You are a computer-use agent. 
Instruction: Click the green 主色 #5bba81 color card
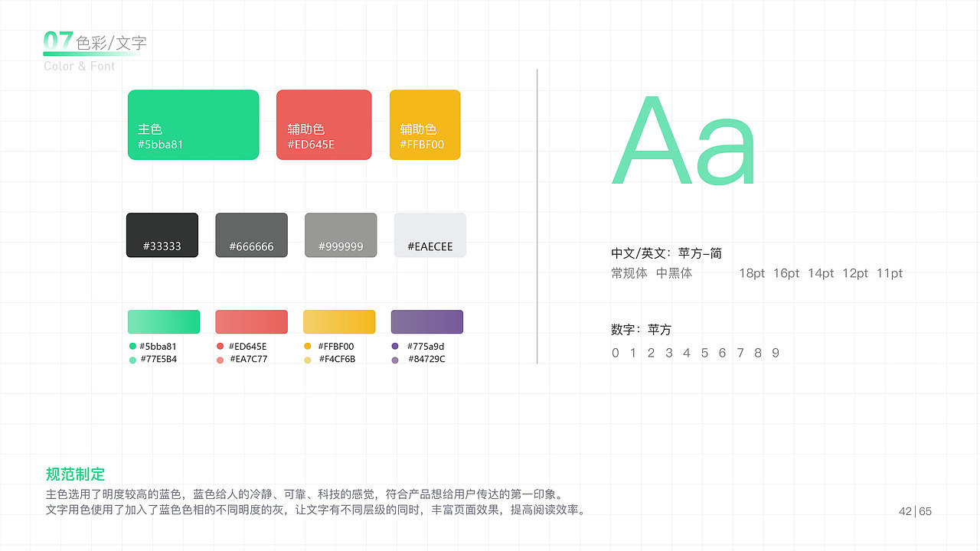pyautogui.click(x=193, y=124)
